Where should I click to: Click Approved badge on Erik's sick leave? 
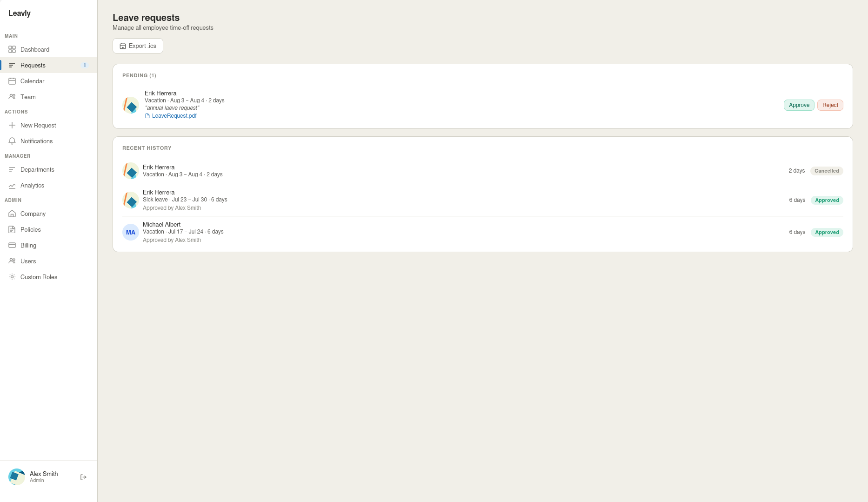[x=827, y=200]
